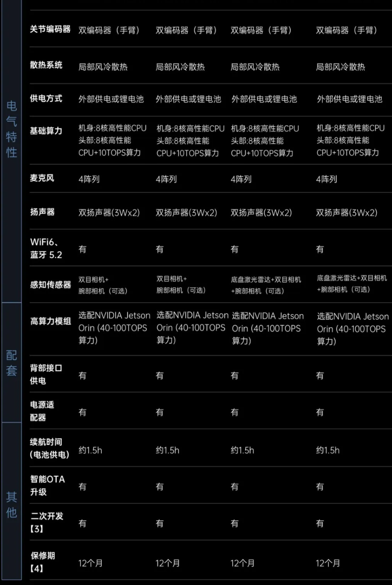Click the rightmost 底盘激光雷达+双目相机 sensor cell
This screenshot has height=585, width=392.
(351, 283)
